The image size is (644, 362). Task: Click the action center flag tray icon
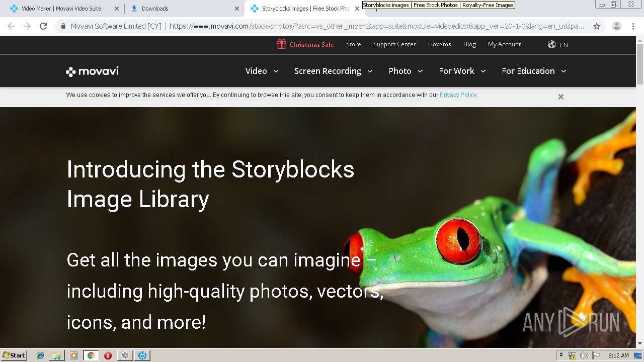pos(596,355)
